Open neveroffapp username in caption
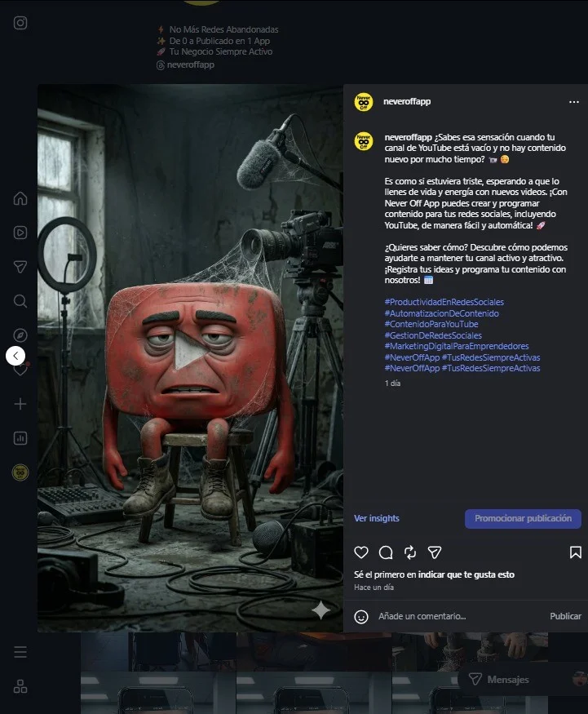This screenshot has height=714, width=588. point(409,137)
